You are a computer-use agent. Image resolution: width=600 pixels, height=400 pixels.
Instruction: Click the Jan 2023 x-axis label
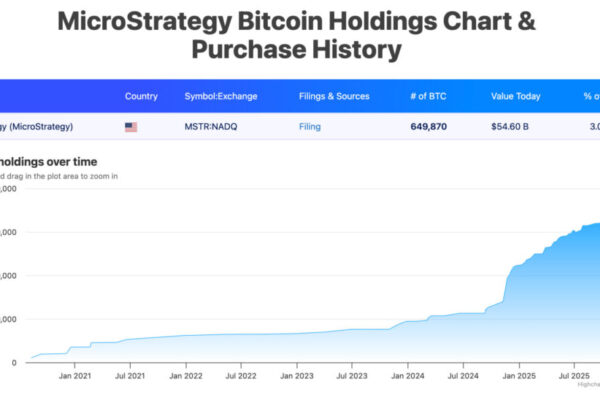(298, 376)
